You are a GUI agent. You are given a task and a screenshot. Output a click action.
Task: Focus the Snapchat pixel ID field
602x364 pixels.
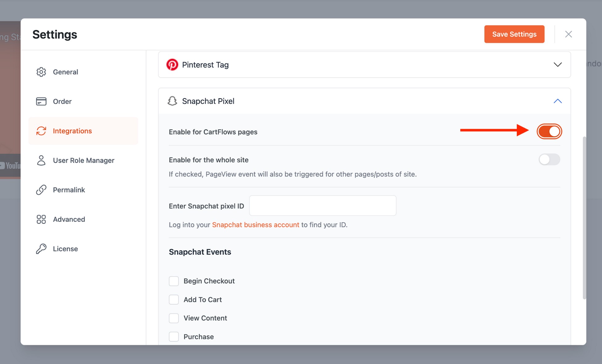pos(323,206)
